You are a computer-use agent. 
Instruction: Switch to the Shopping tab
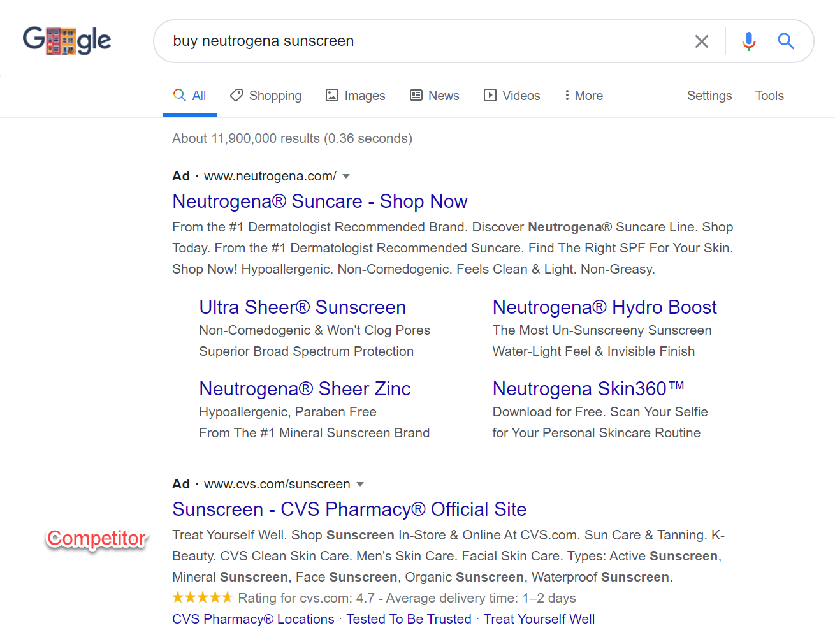(266, 96)
